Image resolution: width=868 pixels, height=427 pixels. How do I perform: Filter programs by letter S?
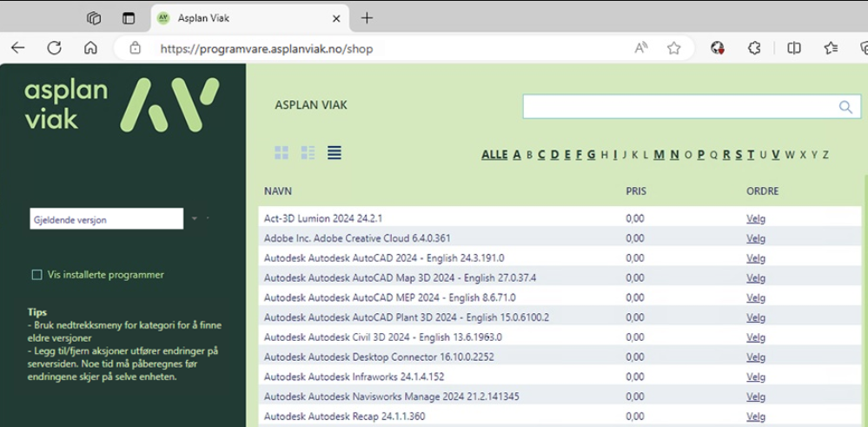point(739,155)
